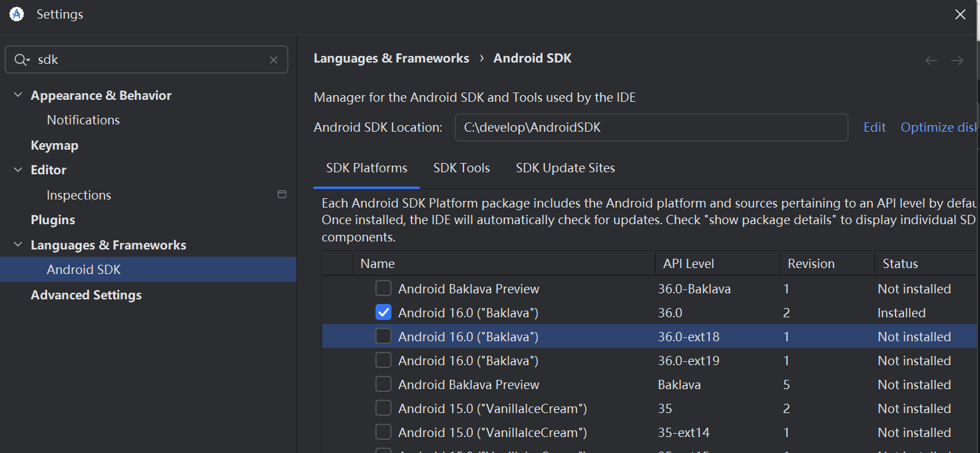This screenshot has width=980, height=453.
Task: Enable Android 16.0 36.0-ext19 package
Action: [383, 361]
